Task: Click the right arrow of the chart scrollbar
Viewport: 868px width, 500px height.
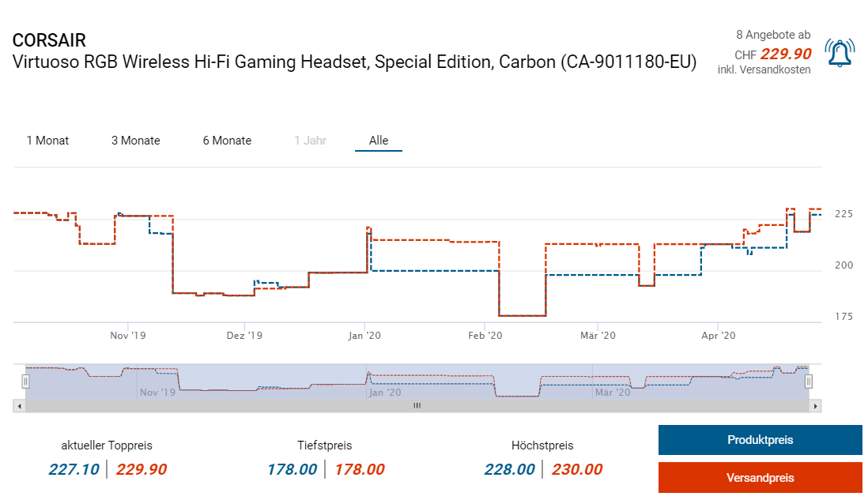Action: click(x=816, y=406)
